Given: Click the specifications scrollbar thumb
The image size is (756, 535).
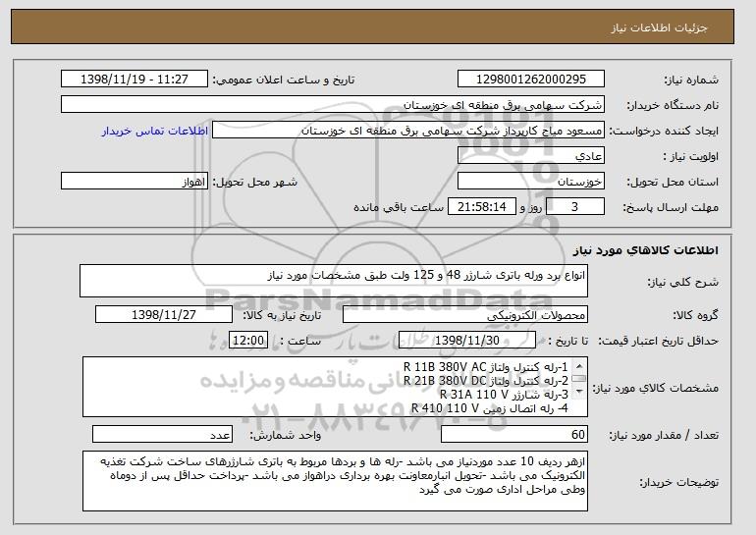Looking at the screenshot, I should coord(579,379).
